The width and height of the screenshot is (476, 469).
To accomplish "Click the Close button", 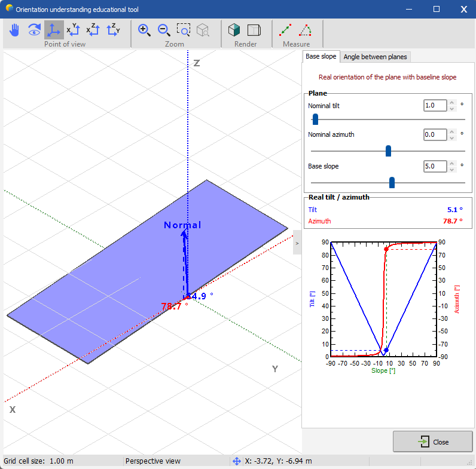I will (432, 442).
